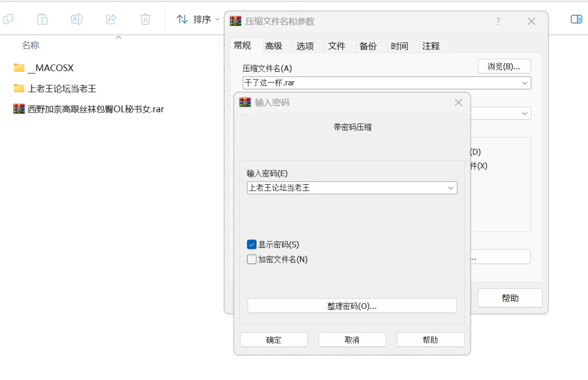Click 确定 in the 输入密码 dialog
This screenshot has width=588, height=380.
pos(274,340)
